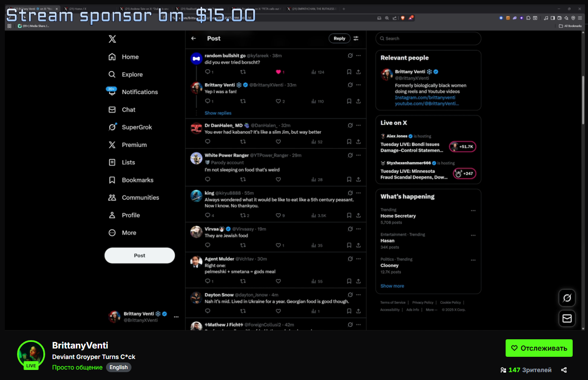
Task: Like Dr DanHalen_MD's kabanos post
Action: [278, 142]
